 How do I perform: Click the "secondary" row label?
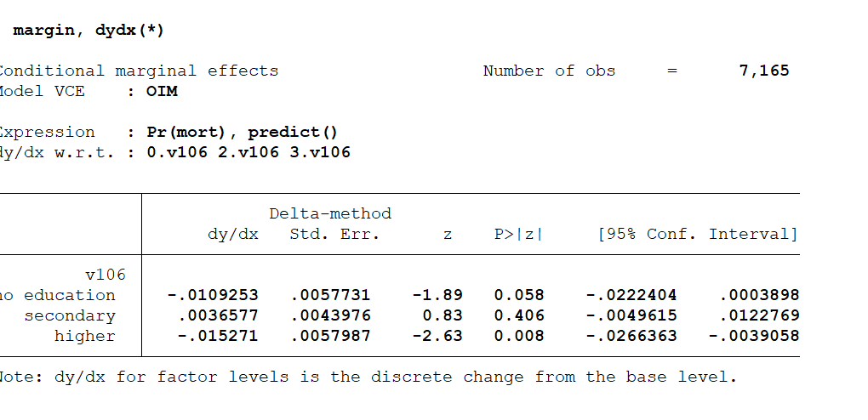click(69, 315)
